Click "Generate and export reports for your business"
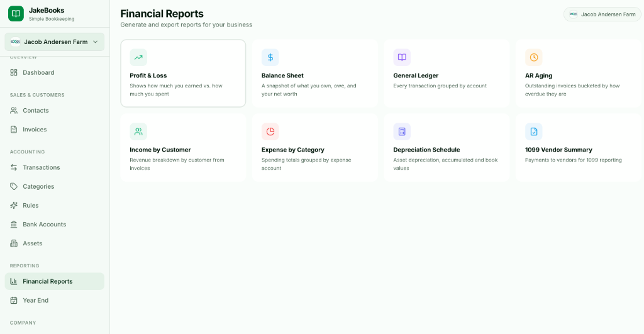 pos(186,25)
